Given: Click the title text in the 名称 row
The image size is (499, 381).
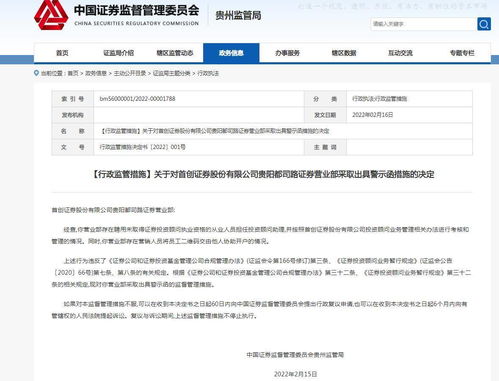Looking at the screenshot, I should pyautogui.click(x=215, y=131).
